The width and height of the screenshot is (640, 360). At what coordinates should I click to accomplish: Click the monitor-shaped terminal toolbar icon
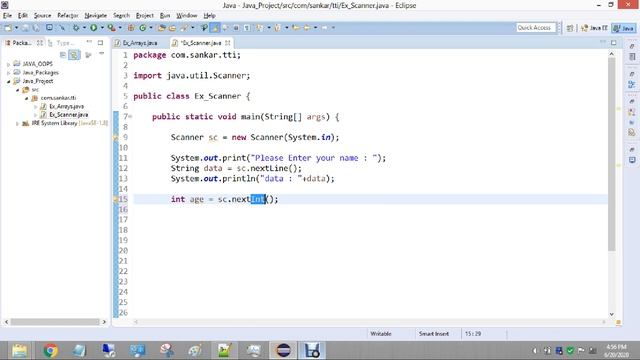[x=49, y=28]
